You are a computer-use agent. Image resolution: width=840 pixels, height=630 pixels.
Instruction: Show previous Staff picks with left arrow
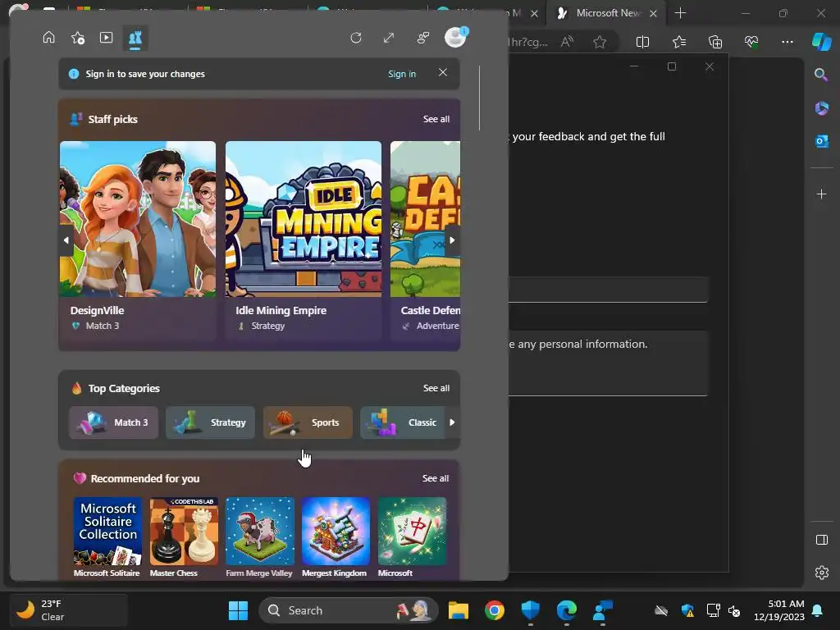pyautogui.click(x=66, y=240)
